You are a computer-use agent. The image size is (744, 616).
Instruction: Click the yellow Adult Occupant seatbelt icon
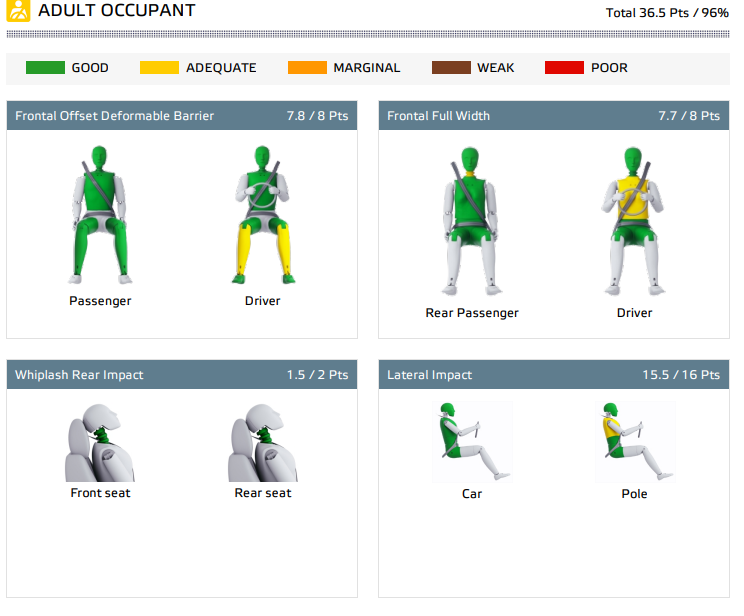click(18, 10)
